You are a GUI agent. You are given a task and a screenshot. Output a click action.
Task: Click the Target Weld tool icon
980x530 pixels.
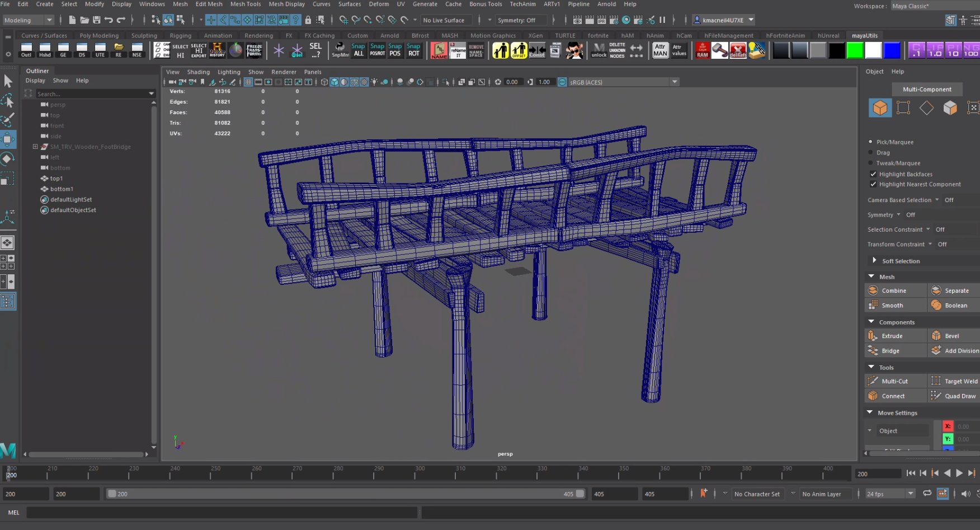[x=935, y=381]
